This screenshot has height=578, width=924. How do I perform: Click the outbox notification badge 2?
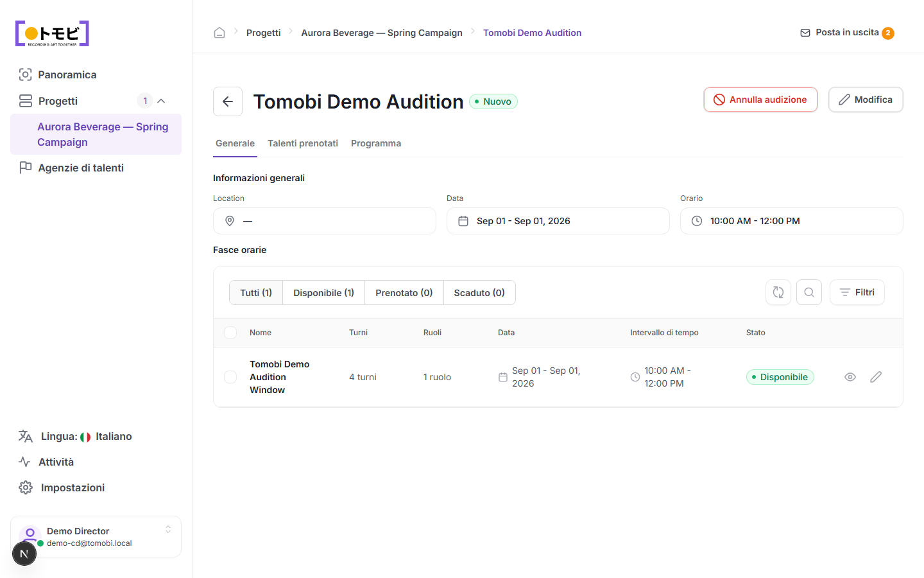(888, 33)
